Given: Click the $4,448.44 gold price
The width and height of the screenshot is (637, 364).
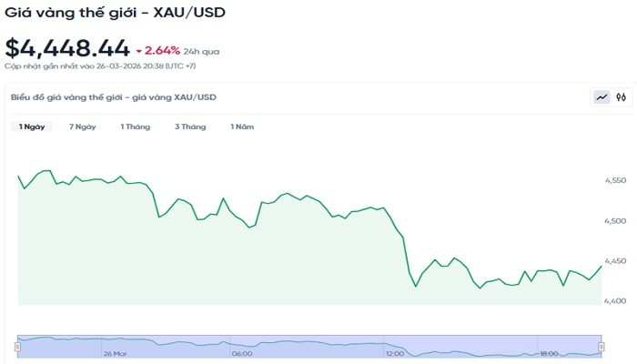Looking at the screenshot, I should [66, 47].
